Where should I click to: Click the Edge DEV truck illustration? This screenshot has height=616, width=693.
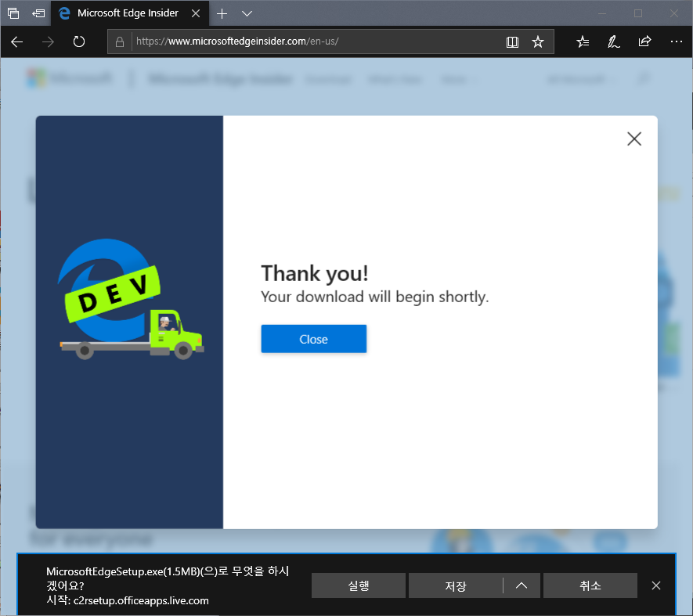(132, 300)
